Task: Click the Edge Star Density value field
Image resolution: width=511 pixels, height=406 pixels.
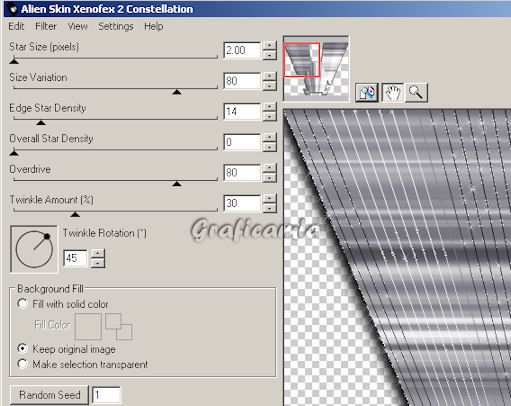Action: pyautogui.click(x=242, y=112)
